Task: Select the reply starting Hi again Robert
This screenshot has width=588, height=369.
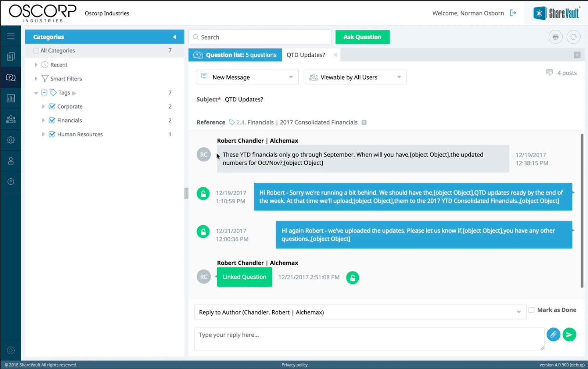Action: click(x=424, y=234)
